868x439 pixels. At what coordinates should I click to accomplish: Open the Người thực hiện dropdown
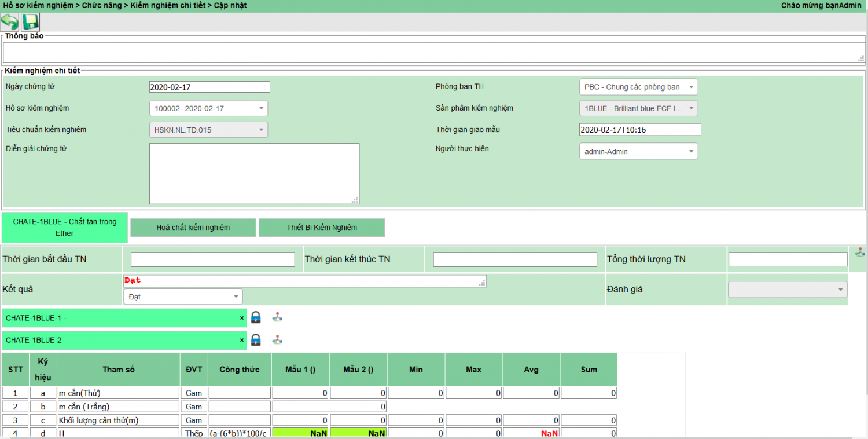tap(638, 151)
